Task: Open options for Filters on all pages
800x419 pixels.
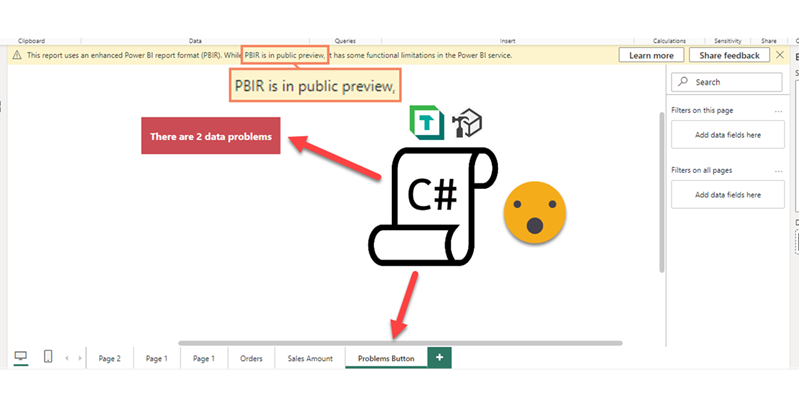Action: (778, 171)
